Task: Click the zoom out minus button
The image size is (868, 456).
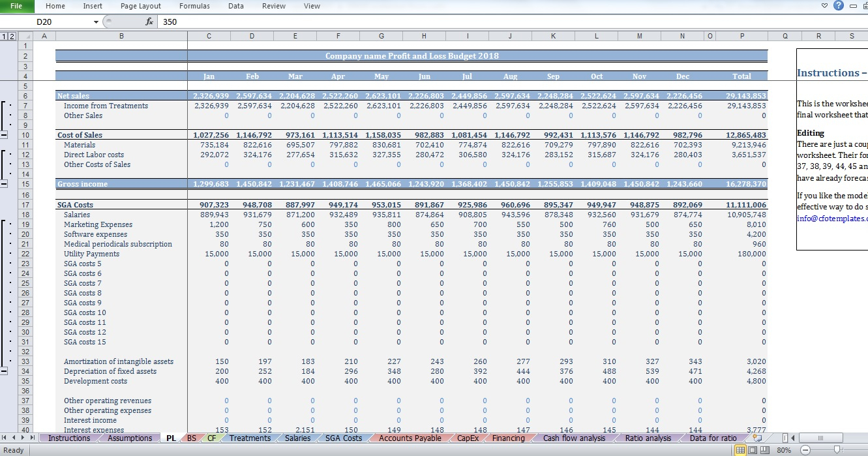Action: (806, 450)
